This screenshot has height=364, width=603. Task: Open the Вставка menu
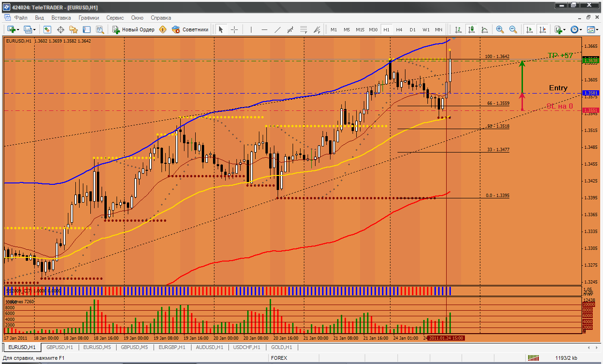tap(61, 18)
